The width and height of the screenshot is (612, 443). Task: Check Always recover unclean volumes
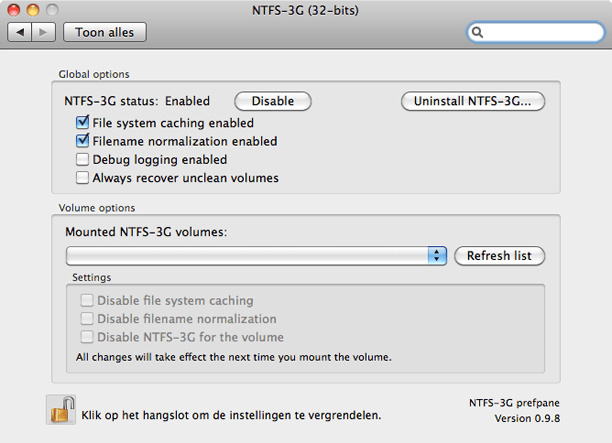[x=83, y=178]
